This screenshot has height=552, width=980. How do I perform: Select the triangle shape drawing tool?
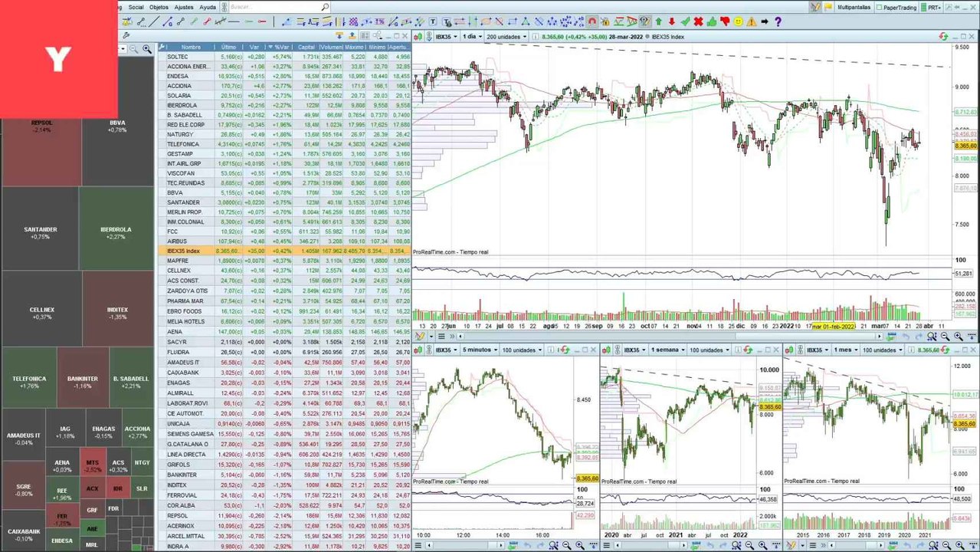(x=525, y=21)
